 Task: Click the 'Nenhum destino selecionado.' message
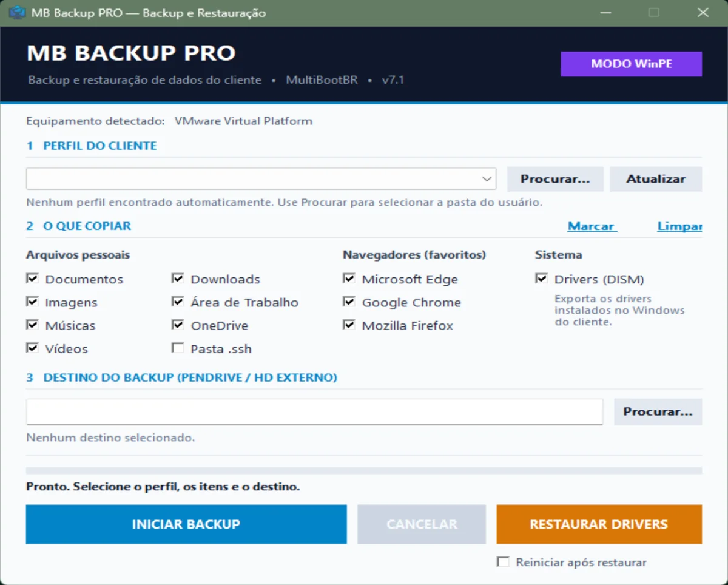110,438
